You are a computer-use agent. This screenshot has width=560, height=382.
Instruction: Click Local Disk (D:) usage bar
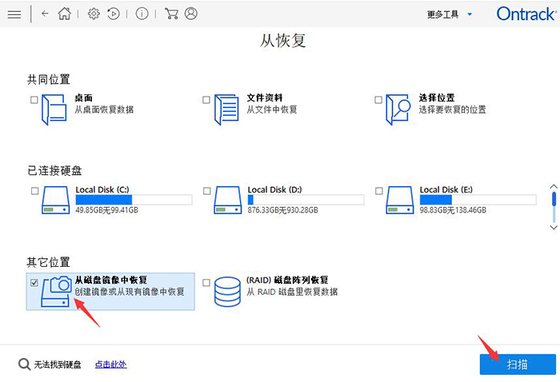306,200
